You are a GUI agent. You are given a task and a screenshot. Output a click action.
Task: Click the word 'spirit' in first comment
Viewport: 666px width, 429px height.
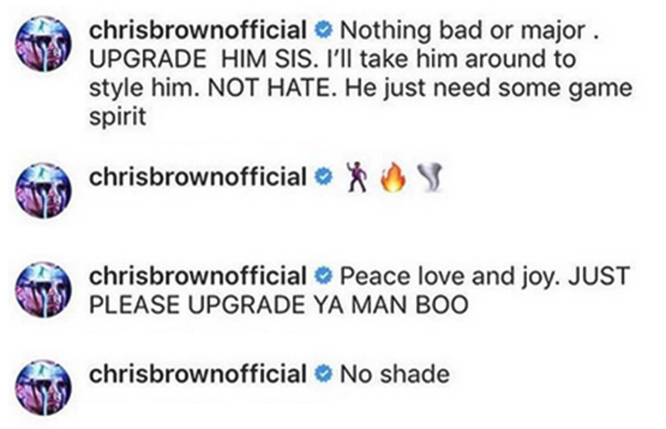tap(118, 117)
